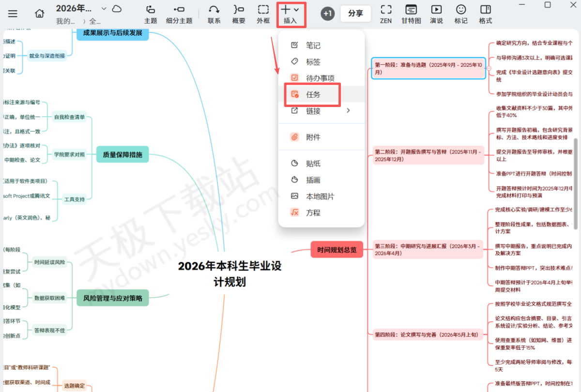
Task: Add a 概要 (Summary) to the map
Action: tap(238, 14)
